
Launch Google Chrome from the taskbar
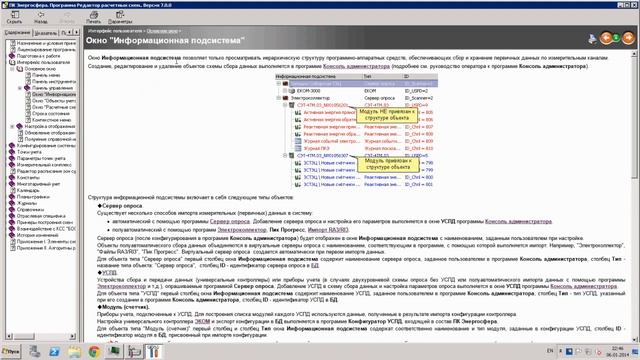[x=94, y=351]
